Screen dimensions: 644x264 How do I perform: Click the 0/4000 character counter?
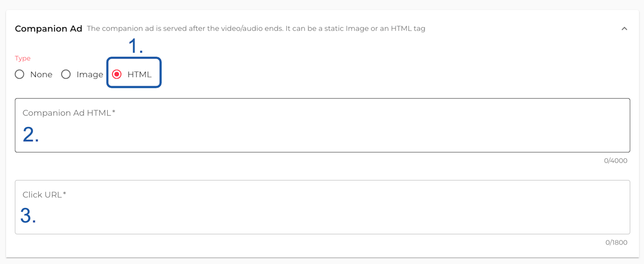click(616, 161)
